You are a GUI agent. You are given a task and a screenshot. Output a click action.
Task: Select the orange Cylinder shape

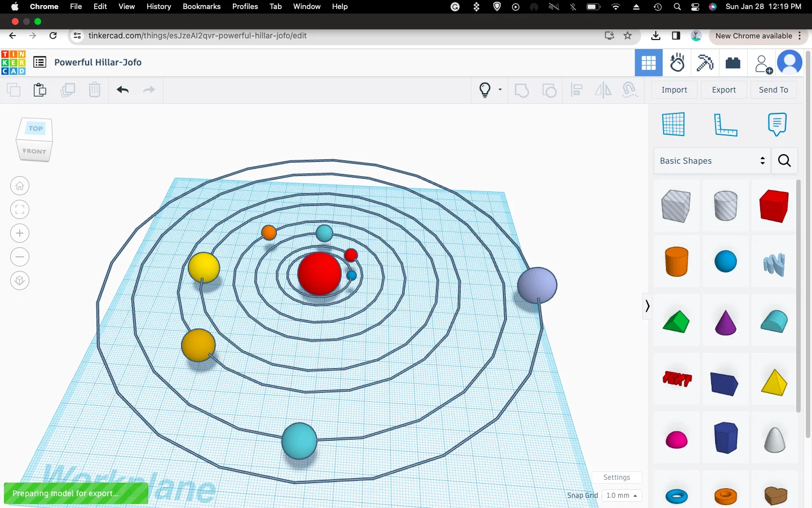[676, 261]
